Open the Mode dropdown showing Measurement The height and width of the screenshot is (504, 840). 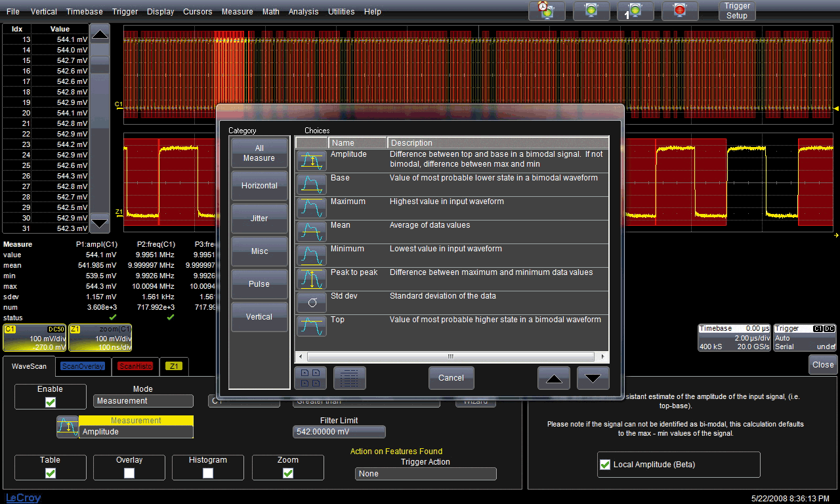coord(143,401)
